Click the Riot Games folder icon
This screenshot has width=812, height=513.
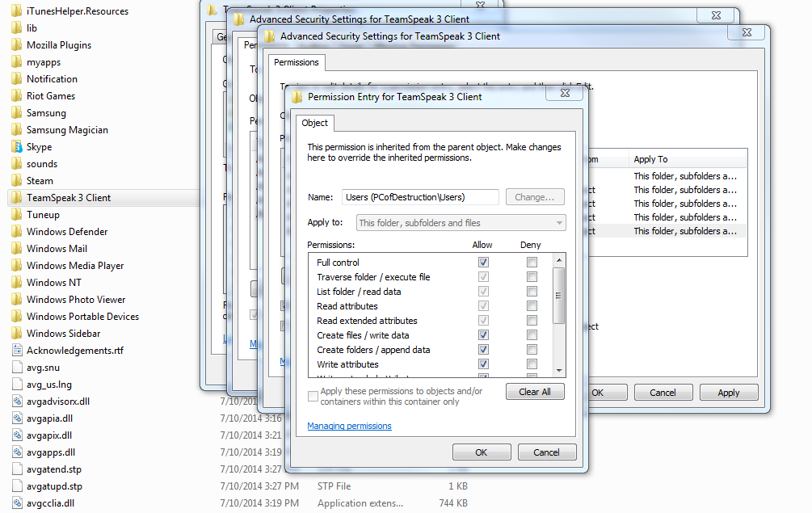point(17,96)
